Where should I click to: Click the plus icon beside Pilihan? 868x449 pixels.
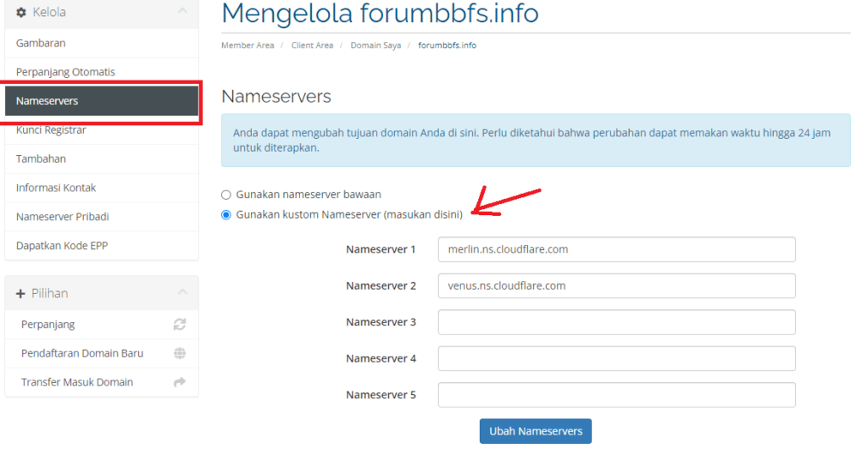(21, 293)
